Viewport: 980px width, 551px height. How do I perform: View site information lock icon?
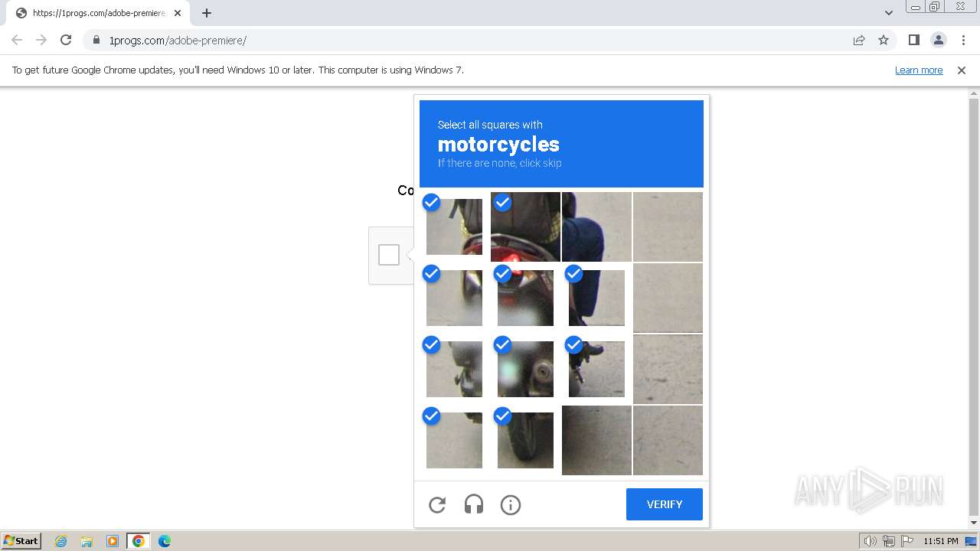pos(96,40)
